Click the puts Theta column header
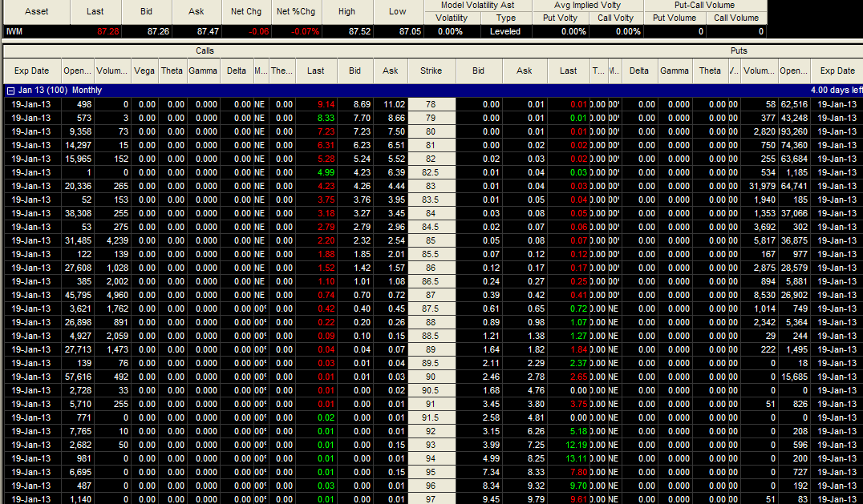Viewport: 863px width, 504px height. tap(710, 71)
